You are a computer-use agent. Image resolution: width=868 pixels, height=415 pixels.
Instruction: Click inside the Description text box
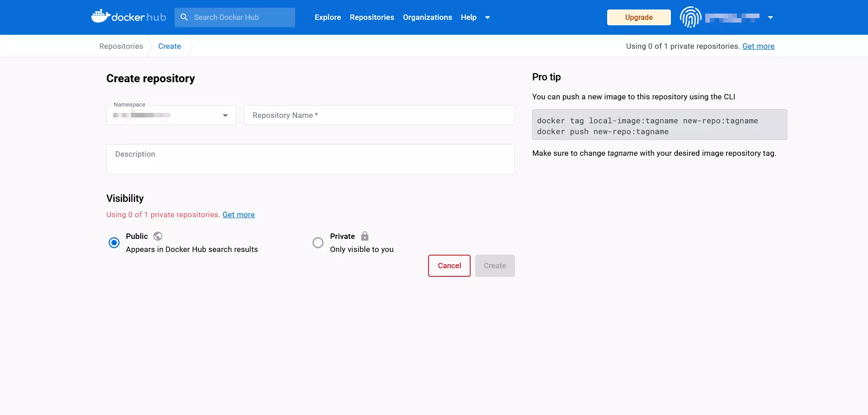(310, 159)
